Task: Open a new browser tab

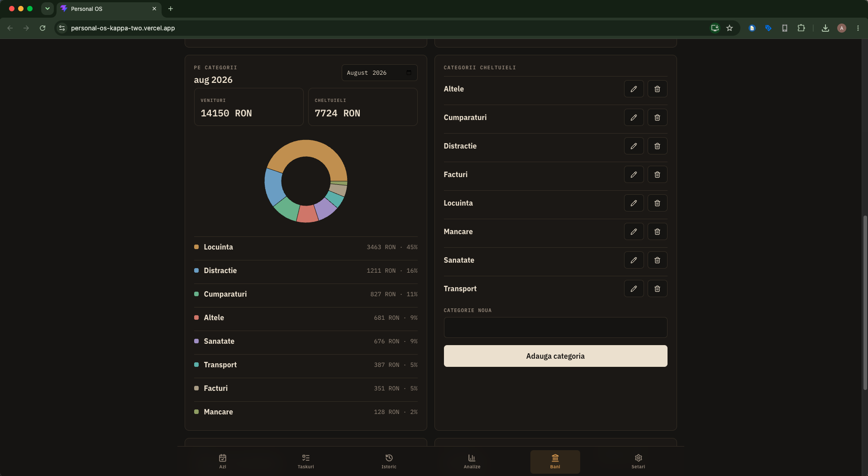Action: coord(171,9)
